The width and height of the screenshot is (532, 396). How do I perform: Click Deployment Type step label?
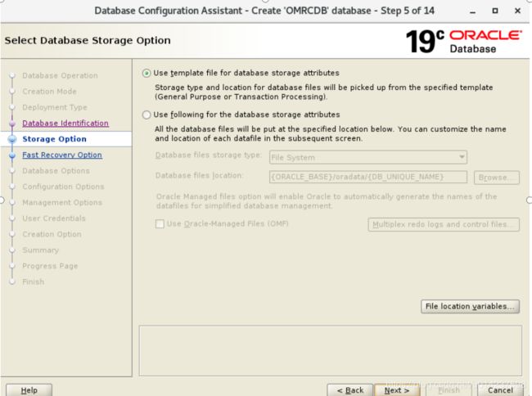point(55,107)
